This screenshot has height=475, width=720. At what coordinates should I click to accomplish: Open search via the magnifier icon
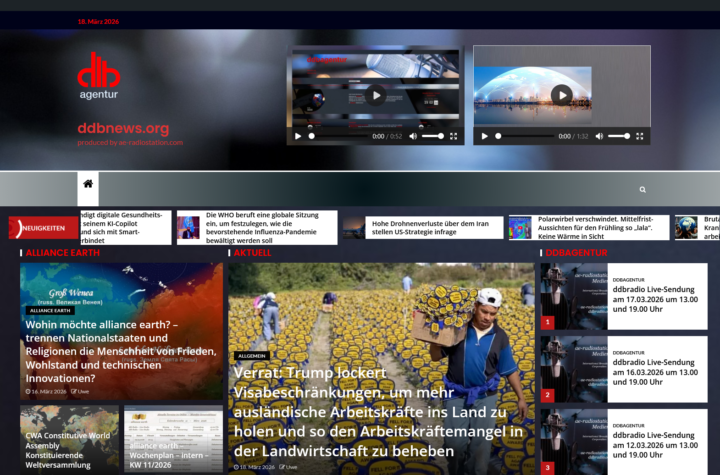coord(642,189)
